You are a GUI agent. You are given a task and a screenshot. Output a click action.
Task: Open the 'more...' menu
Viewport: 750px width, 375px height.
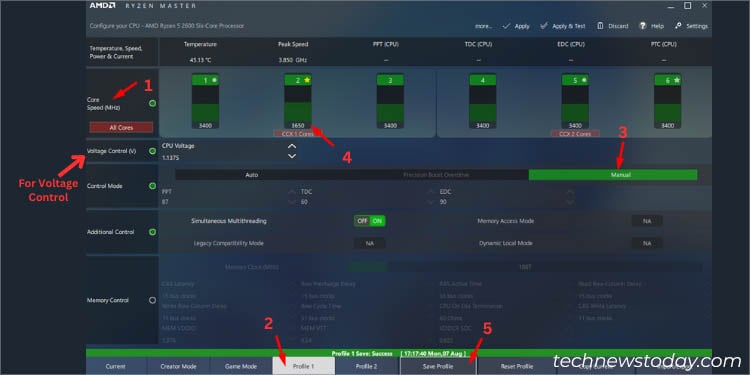(483, 26)
